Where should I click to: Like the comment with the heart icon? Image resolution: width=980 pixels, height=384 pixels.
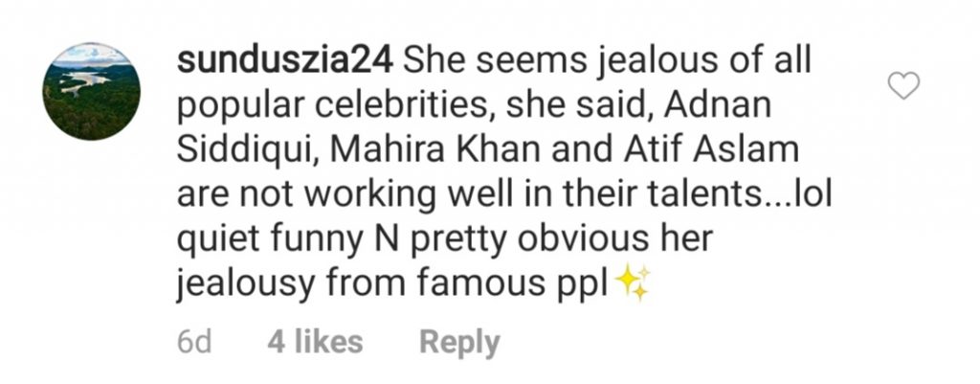(903, 85)
